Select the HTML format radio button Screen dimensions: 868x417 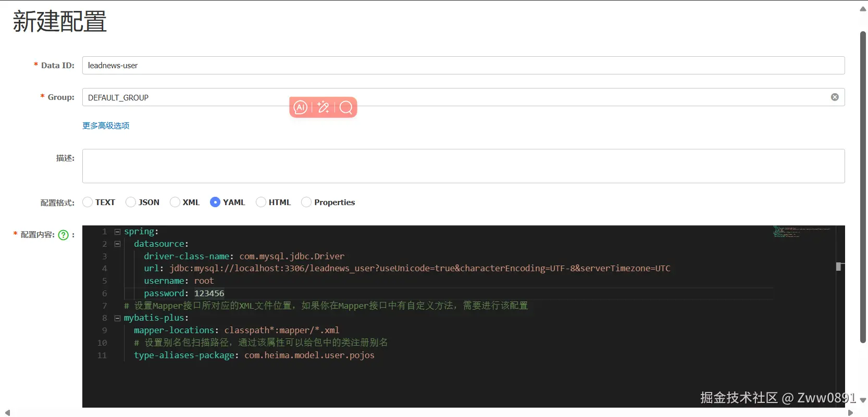(261, 202)
